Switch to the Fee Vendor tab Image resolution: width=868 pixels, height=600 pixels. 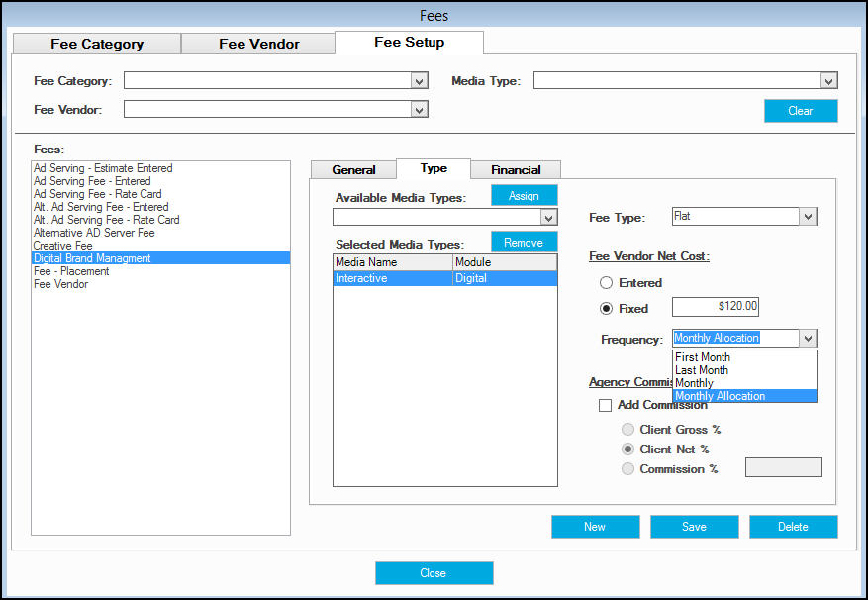click(x=258, y=44)
